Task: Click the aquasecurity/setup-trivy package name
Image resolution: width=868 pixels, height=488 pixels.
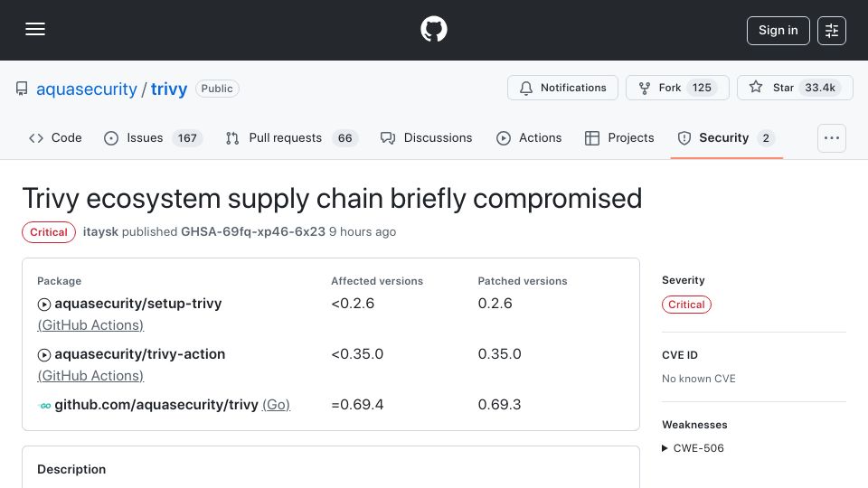Action: [x=137, y=304]
